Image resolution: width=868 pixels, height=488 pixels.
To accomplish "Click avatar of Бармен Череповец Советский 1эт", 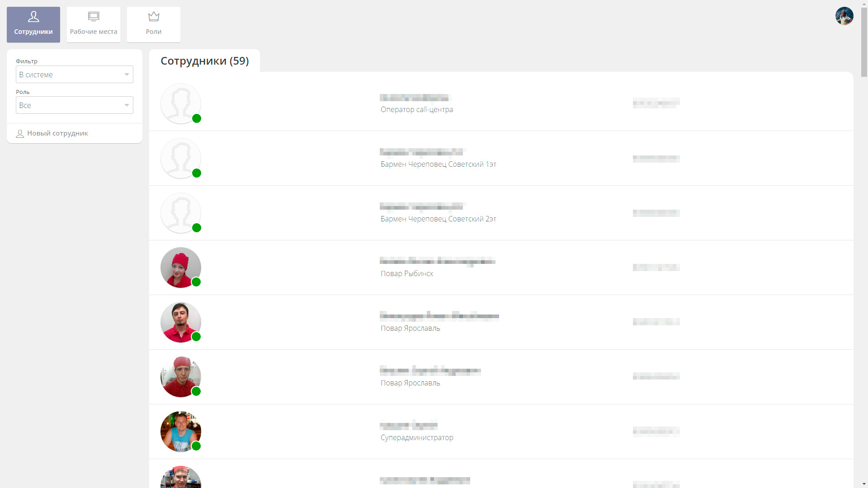I will pos(180,158).
